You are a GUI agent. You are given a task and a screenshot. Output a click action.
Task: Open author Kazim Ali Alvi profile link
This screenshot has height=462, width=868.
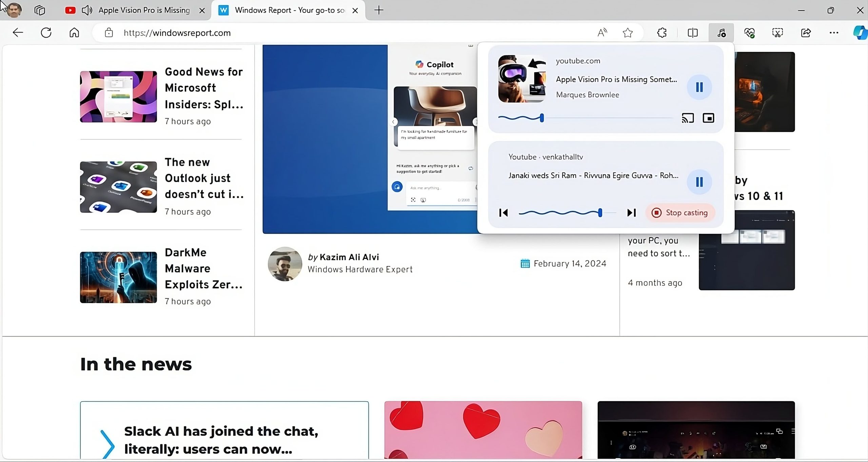349,257
